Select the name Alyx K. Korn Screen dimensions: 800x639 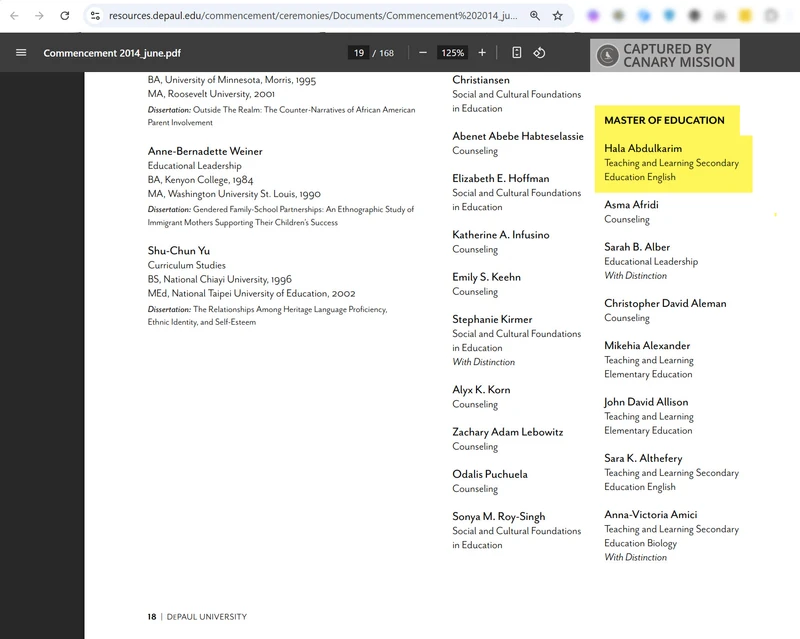pos(481,390)
